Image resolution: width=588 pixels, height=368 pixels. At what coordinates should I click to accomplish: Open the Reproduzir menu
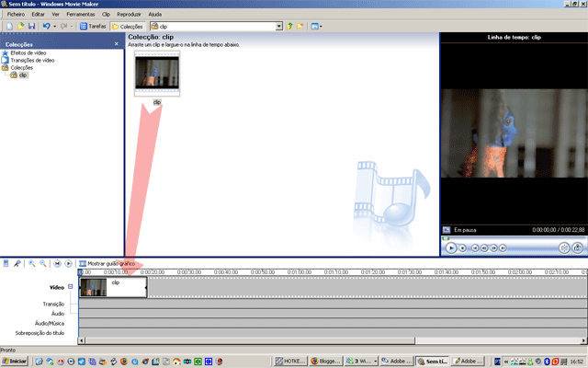(129, 15)
